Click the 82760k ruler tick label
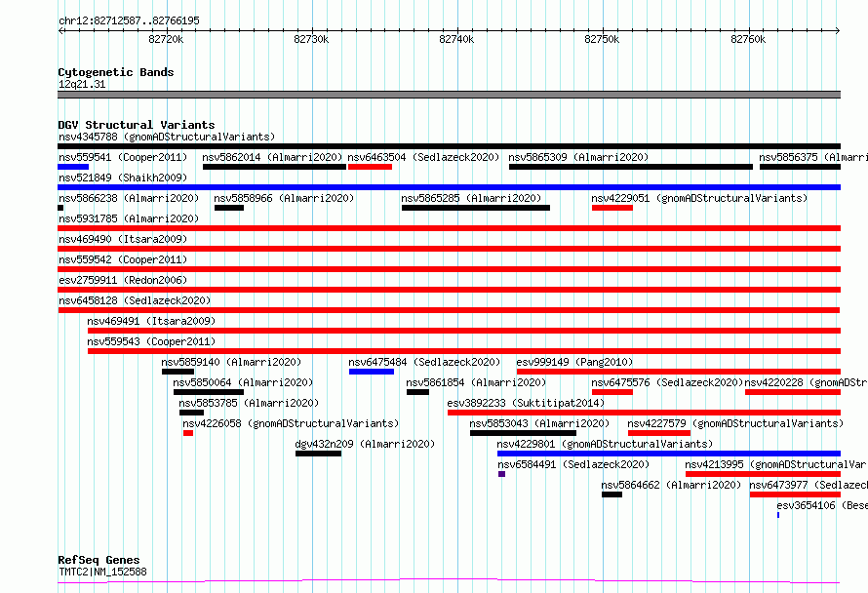The width and height of the screenshot is (868, 593). [748, 39]
